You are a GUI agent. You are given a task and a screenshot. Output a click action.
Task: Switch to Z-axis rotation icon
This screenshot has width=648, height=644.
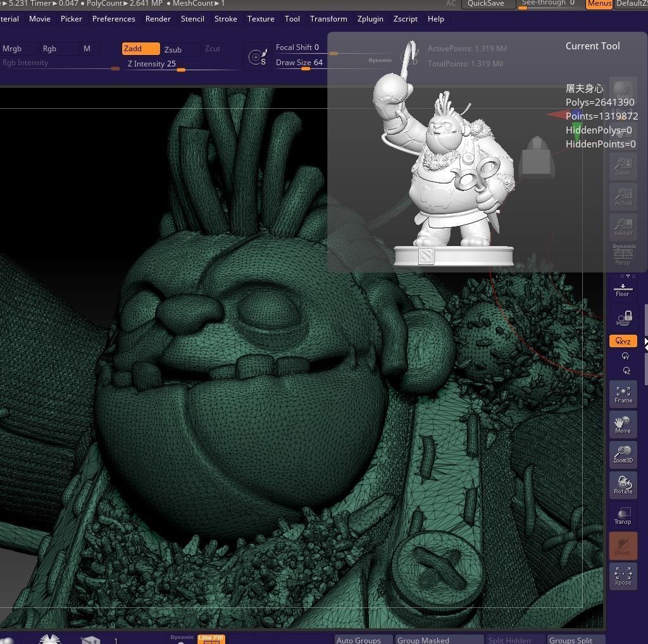tap(626, 371)
